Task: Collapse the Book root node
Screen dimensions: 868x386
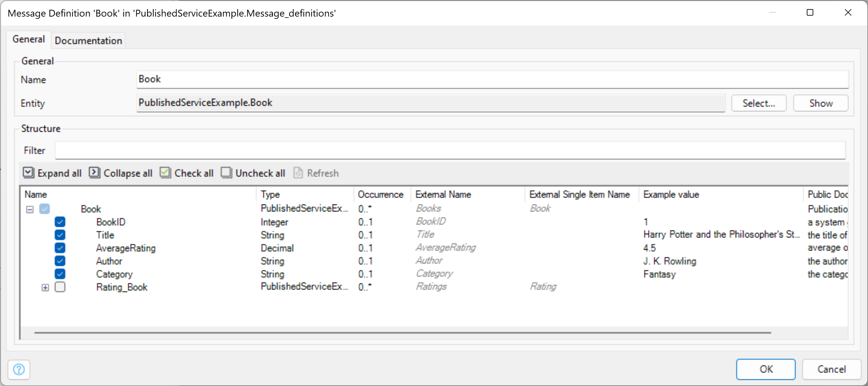Action: pos(30,209)
